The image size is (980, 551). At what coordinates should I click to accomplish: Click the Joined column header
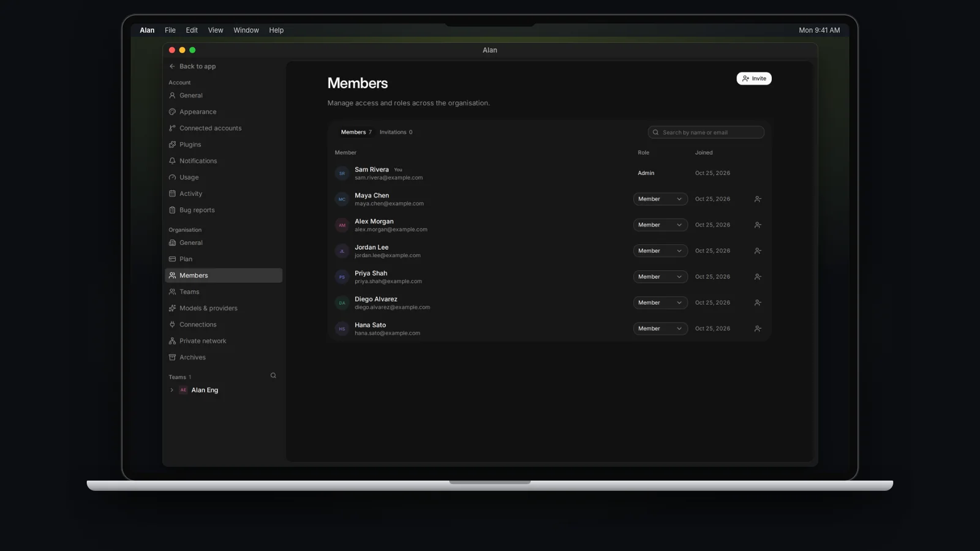pos(704,152)
